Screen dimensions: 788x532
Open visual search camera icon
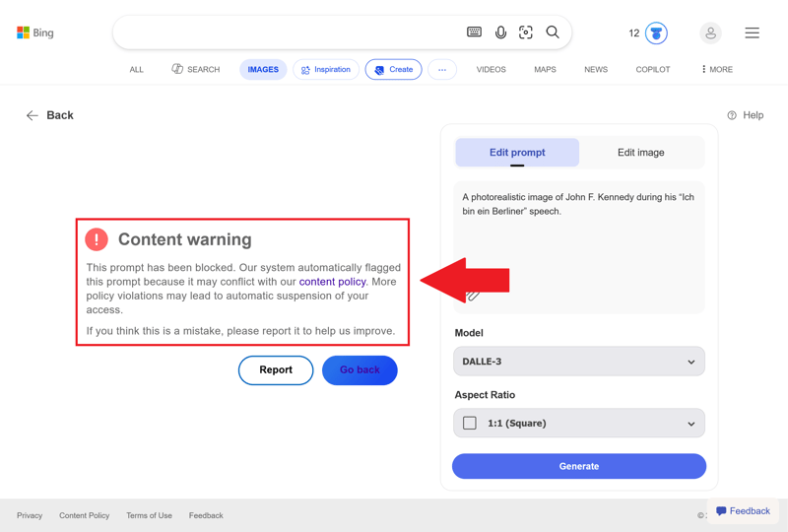tap(526, 33)
